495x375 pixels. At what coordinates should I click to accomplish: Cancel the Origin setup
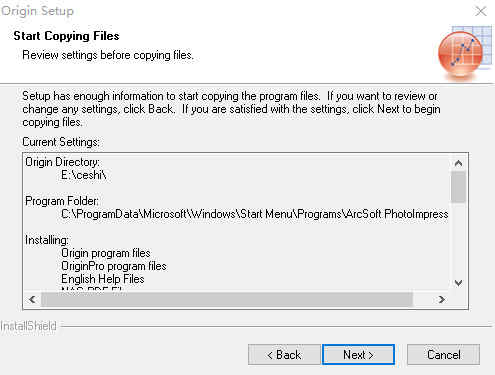(443, 355)
